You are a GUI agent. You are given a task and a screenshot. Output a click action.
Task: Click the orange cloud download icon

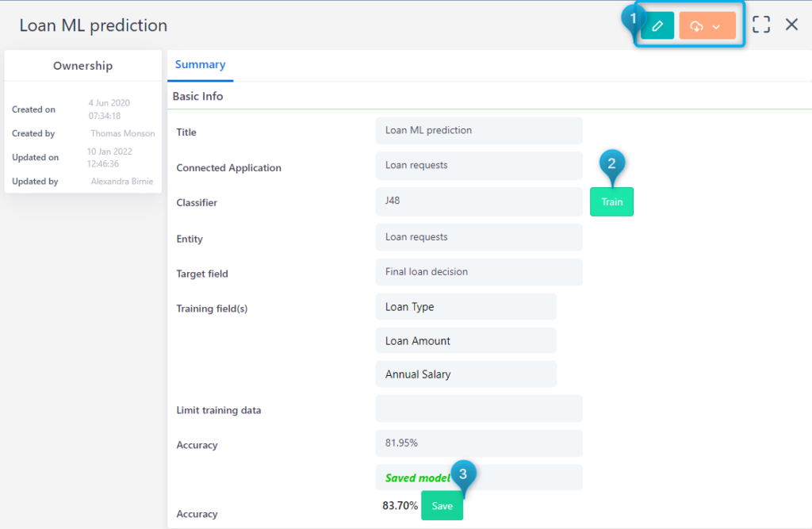tap(696, 25)
